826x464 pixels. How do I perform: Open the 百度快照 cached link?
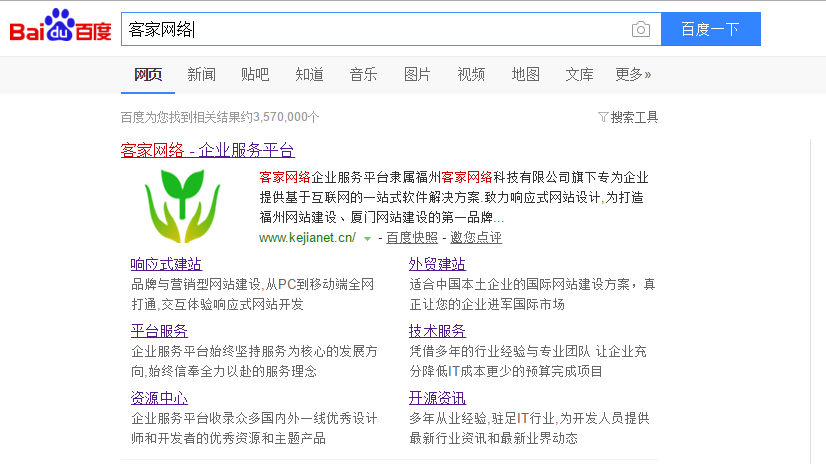pyautogui.click(x=412, y=238)
